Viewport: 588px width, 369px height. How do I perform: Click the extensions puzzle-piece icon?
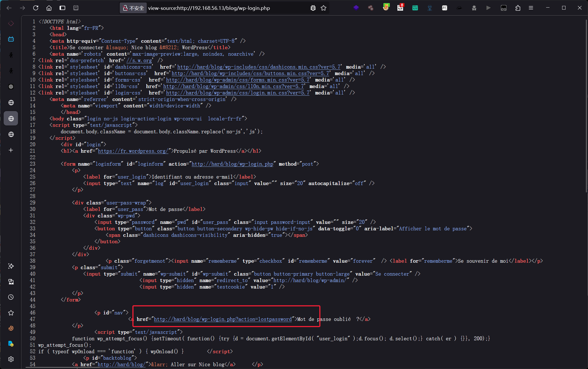point(518,8)
